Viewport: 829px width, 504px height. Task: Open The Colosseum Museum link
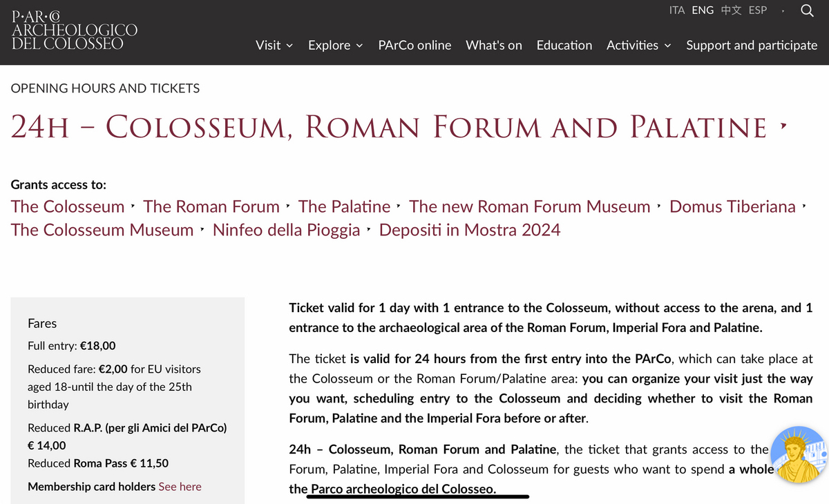[102, 230]
